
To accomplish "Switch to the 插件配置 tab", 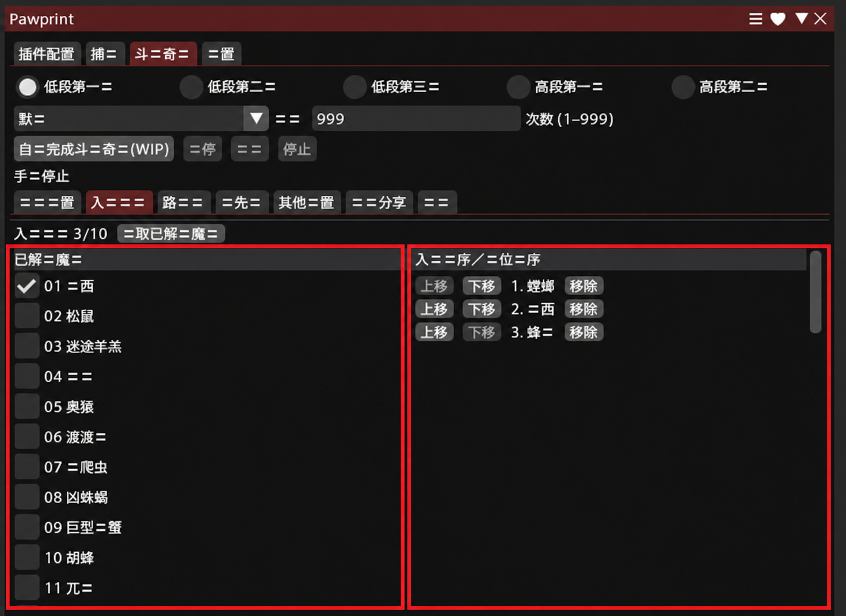I will (x=47, y=54).
